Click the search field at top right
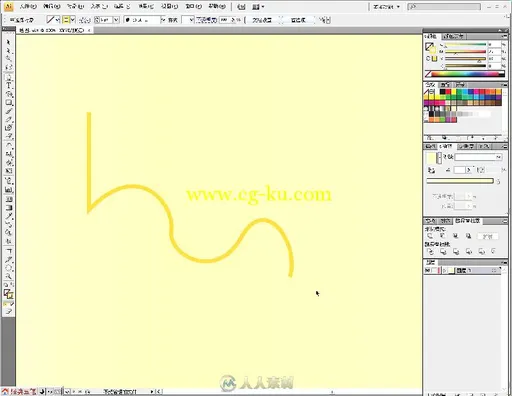Screen dimensions: 512x396 (x=444, y=6)
